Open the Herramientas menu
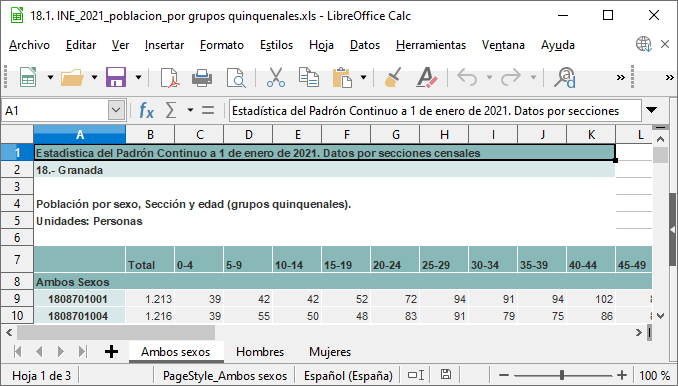Screen dimensions: 678x386 pos(431,45)
